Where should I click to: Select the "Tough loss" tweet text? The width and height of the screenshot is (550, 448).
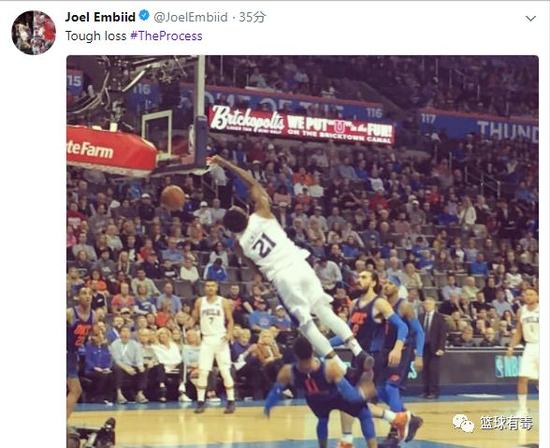click(x=96, y=36)
